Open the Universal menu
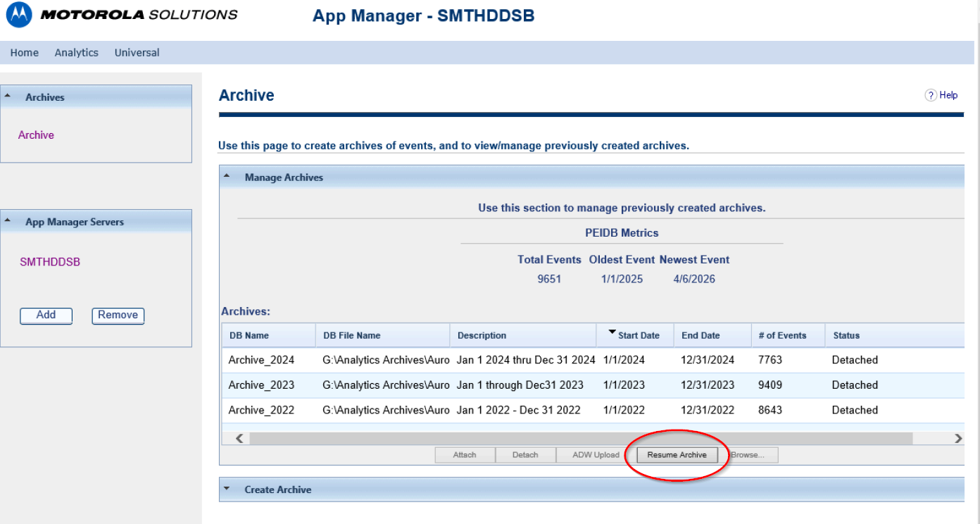 pos(137,53)
